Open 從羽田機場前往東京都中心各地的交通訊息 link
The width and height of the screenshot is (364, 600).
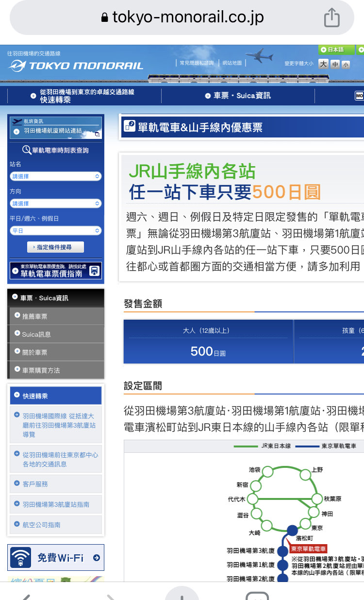click(x=56, y=459)
